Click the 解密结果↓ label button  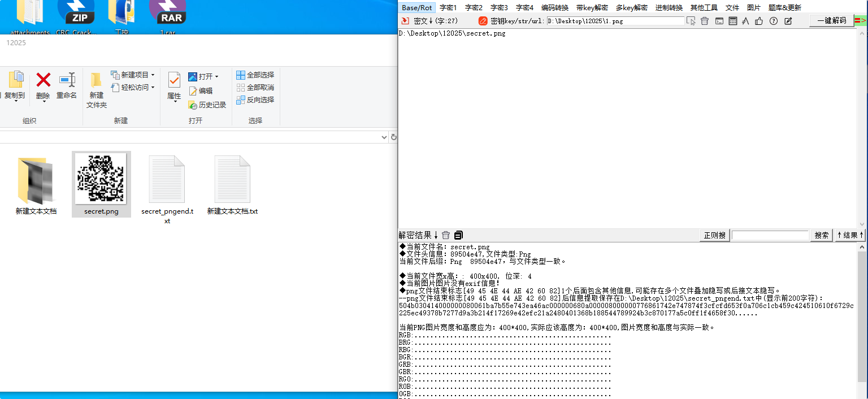click(x=419, y=235)
